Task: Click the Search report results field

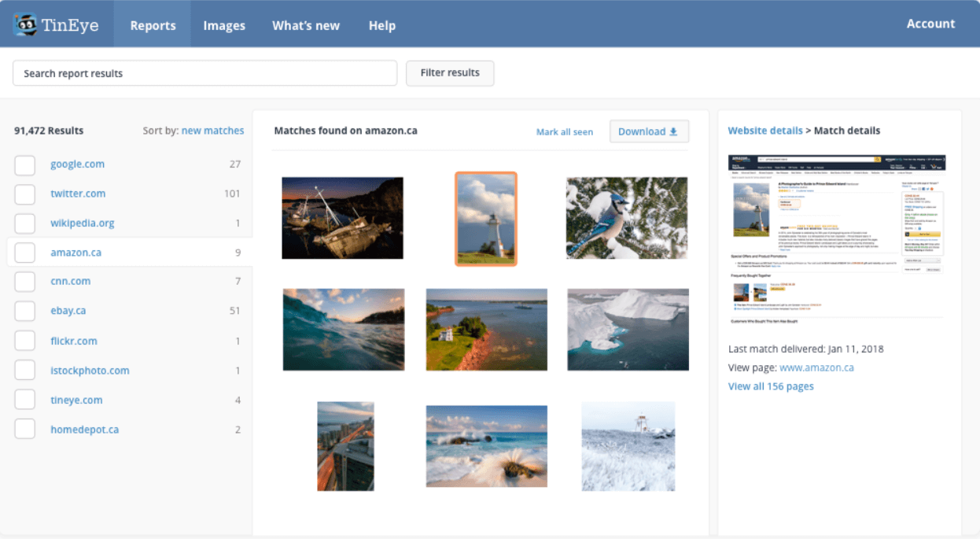Action: point(204,73)
